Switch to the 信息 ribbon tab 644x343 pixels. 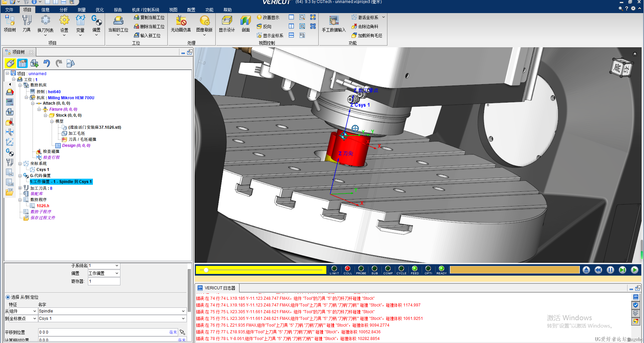(x=45, y=10)
